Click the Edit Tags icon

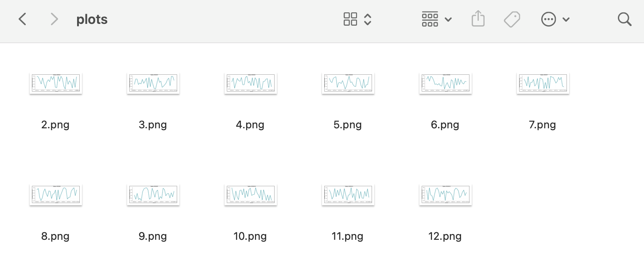coord(512,19)
